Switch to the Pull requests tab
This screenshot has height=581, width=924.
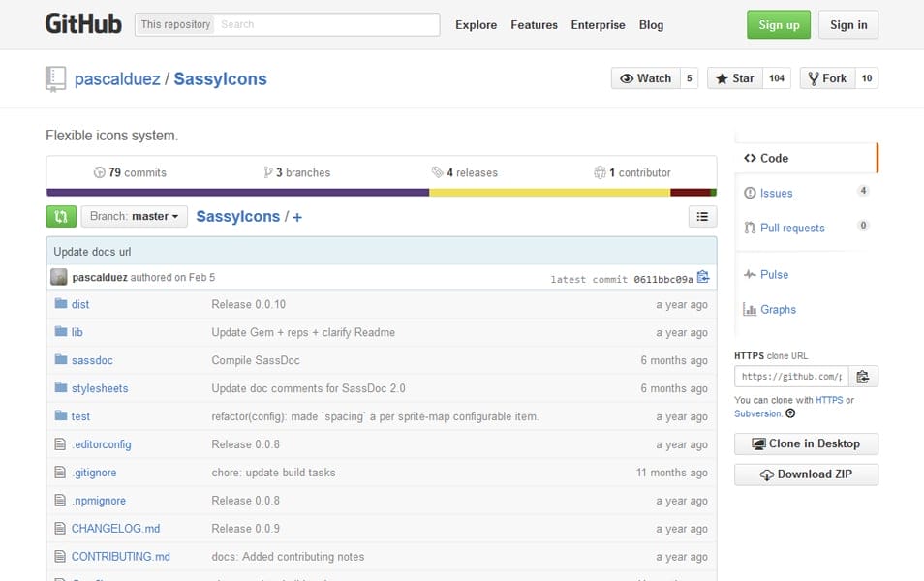[x=791, y=228]
